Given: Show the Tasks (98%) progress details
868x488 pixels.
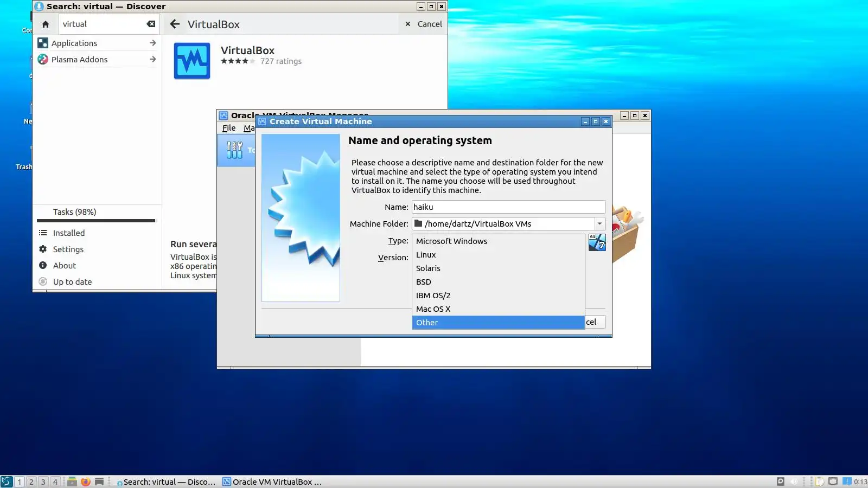Looking at the screenshot, I should (75, 212).
